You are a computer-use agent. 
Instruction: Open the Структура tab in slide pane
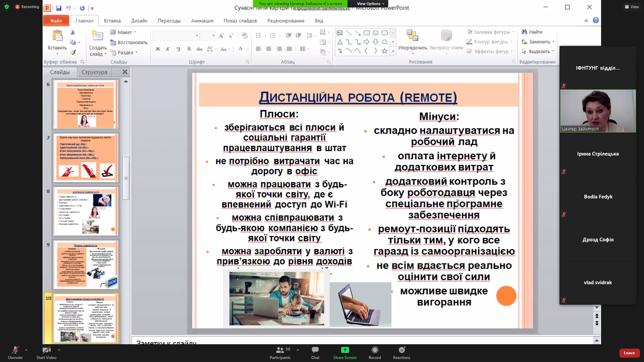(94, 72)
